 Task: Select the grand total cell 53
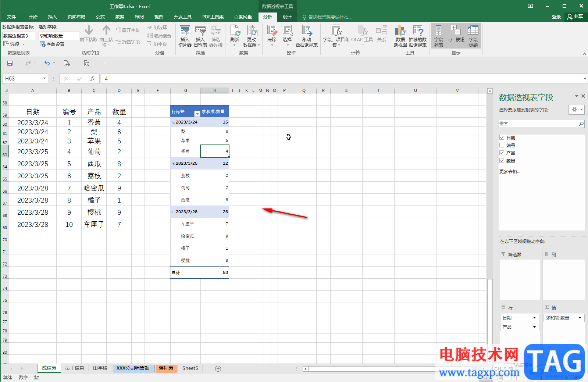215,272
